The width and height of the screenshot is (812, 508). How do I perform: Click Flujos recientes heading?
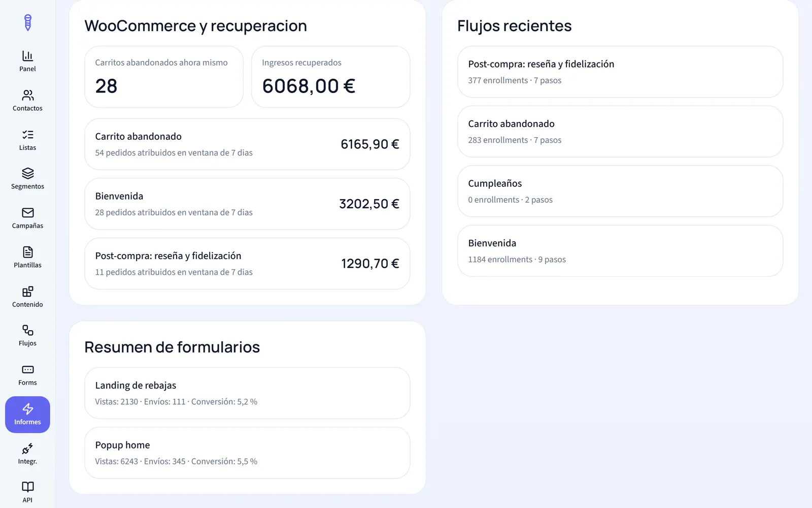(x=514, y=26)
